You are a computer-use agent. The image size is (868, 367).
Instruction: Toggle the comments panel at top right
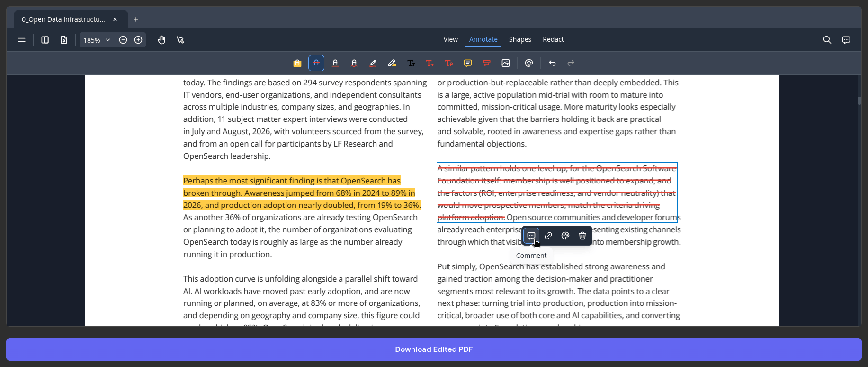click(846, 40)
